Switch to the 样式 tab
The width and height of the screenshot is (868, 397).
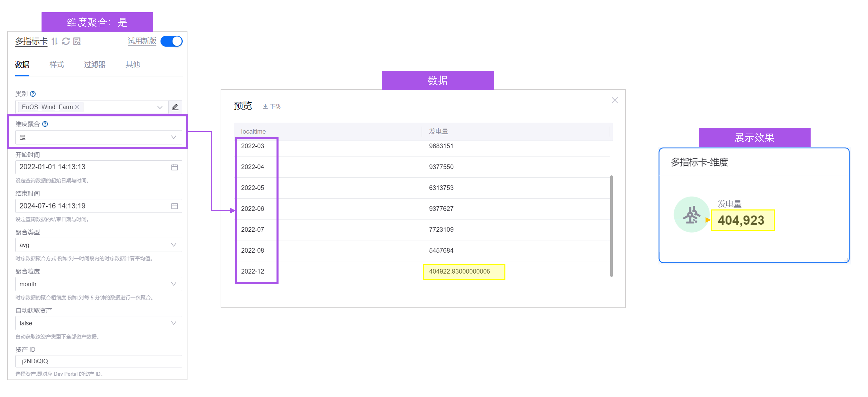point(57,64)
